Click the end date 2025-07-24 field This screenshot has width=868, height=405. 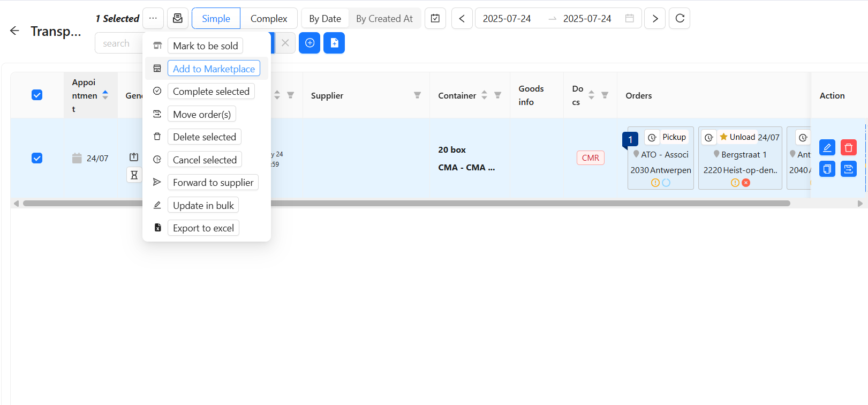click(587, 18)
